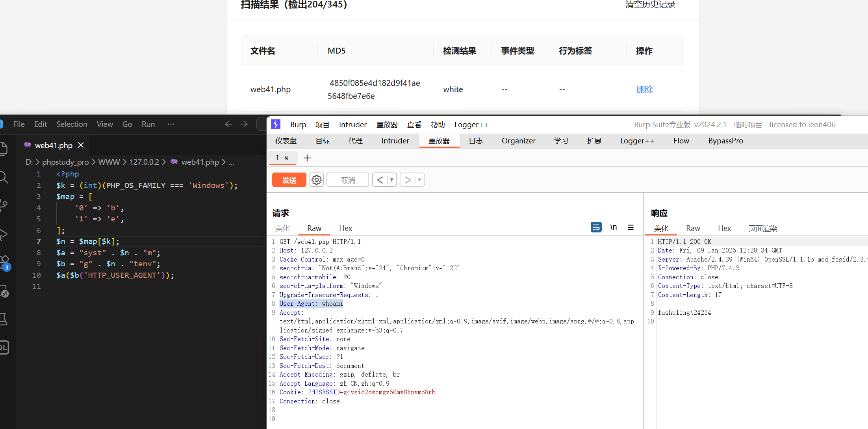This screenshot has width=868, height=429.
Task: Open the Logger++ menu in menu bar
Action: pyautogui.click(x=471, y=124)
